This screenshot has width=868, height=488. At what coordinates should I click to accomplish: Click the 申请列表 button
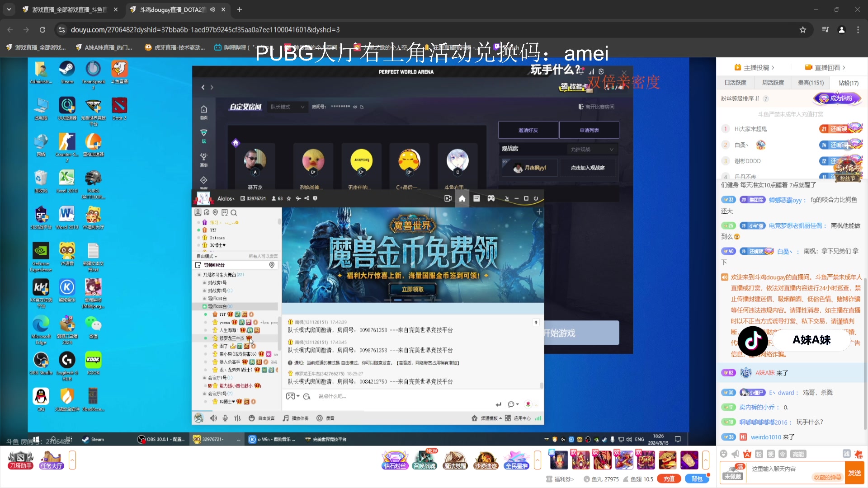589,130
